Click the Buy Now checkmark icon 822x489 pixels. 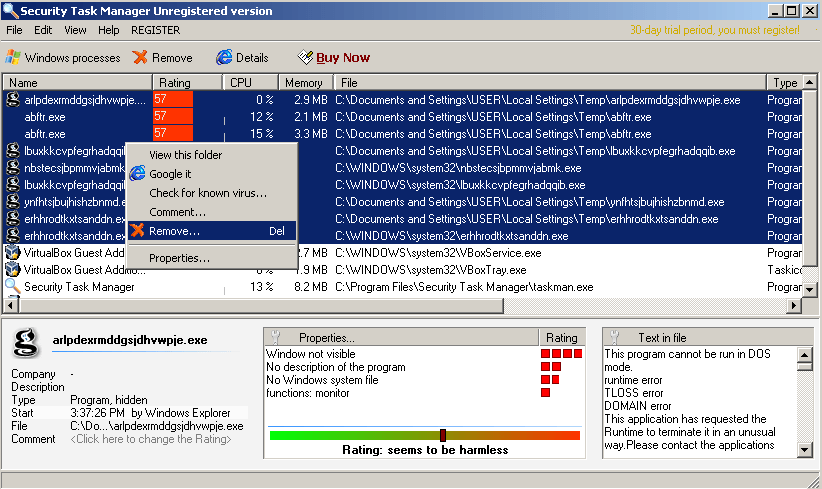(x=305, y=57)
